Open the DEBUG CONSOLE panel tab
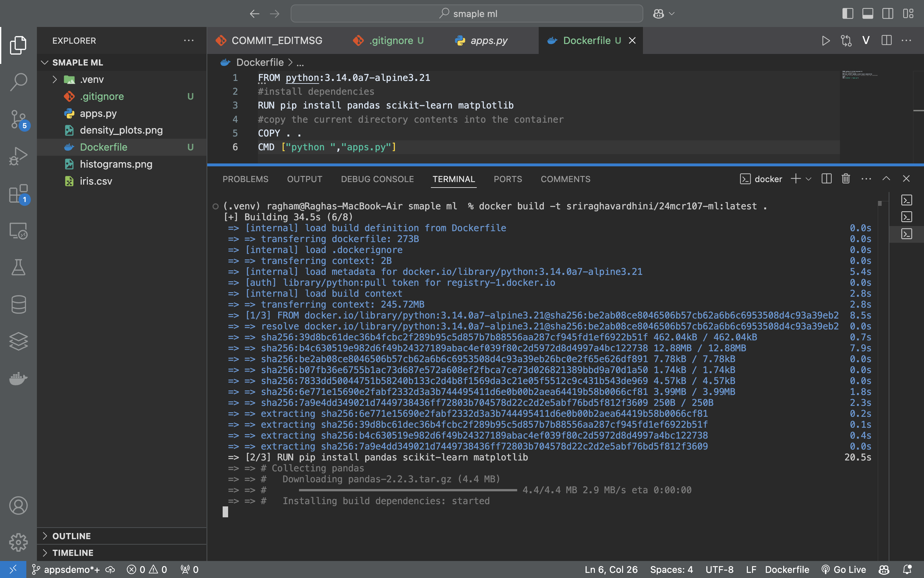 (377, 179)
